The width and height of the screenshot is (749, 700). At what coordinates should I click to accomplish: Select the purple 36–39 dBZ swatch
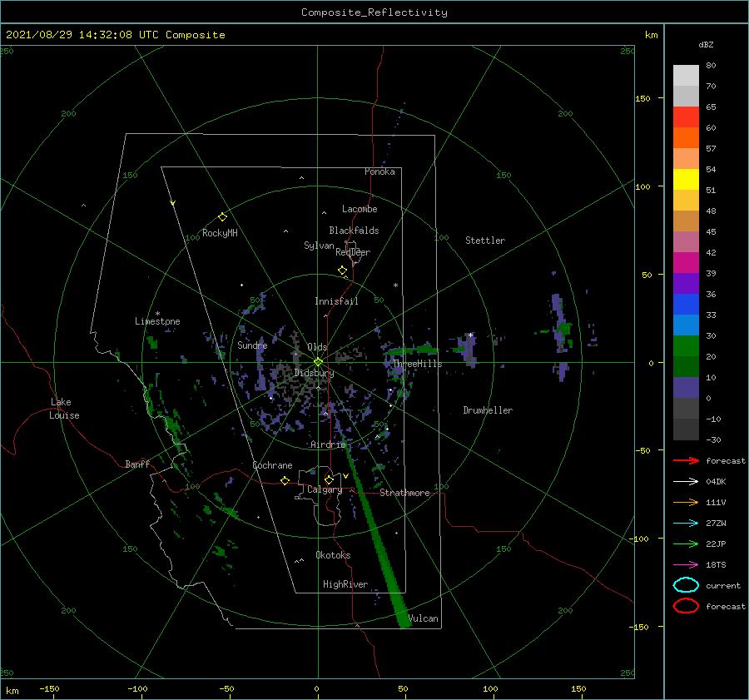coord(686,284)
